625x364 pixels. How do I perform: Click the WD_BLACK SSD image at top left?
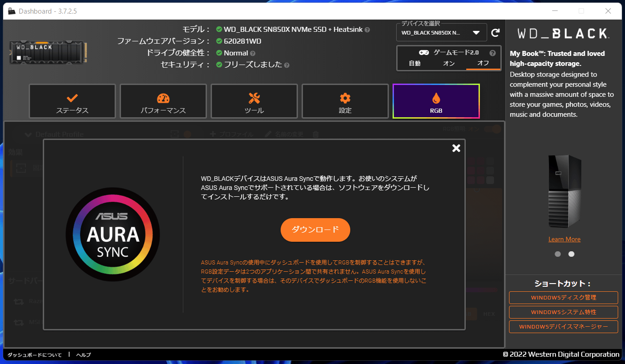click(x=49, y=53)
